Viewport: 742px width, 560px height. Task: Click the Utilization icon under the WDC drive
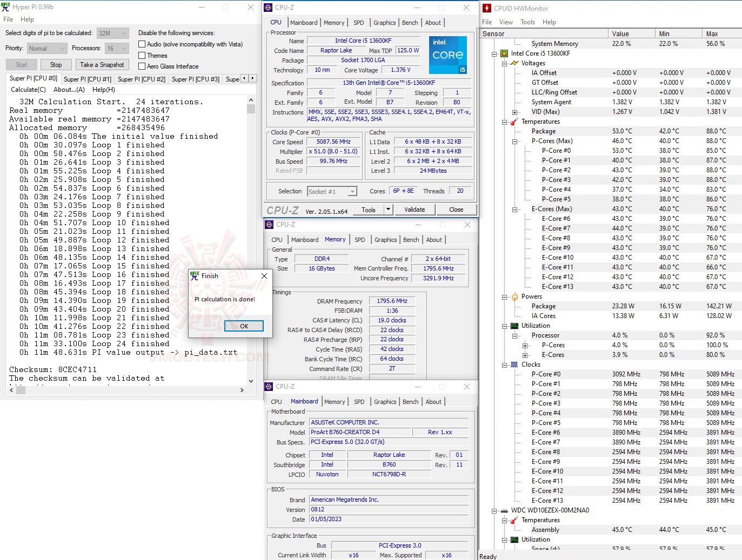(x=514, y=539)
